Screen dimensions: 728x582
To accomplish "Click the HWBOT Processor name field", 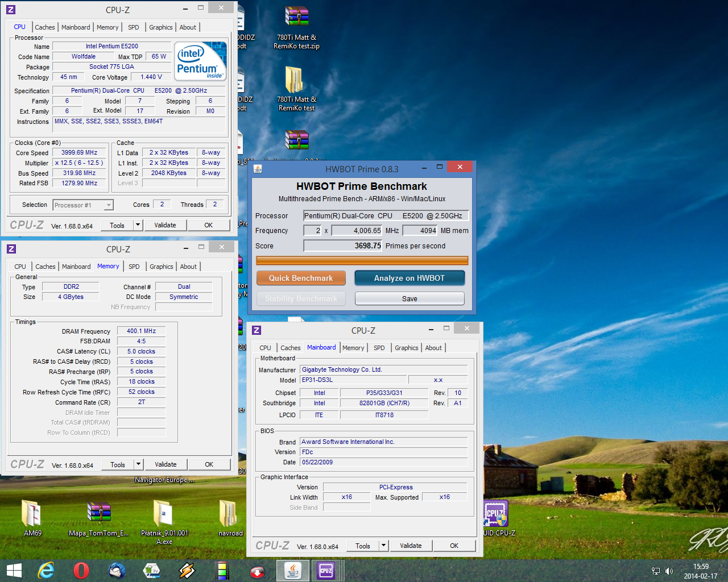I will click(x=386, y=215).
